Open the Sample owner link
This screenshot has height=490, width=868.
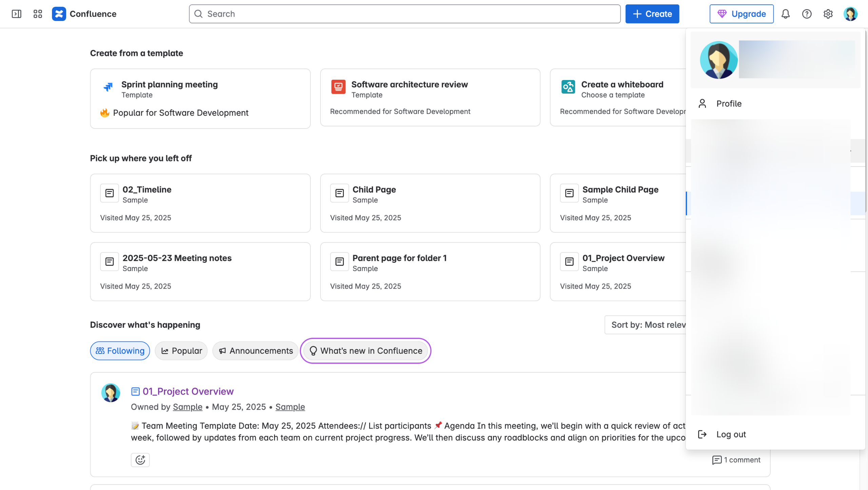pos(188,407)
